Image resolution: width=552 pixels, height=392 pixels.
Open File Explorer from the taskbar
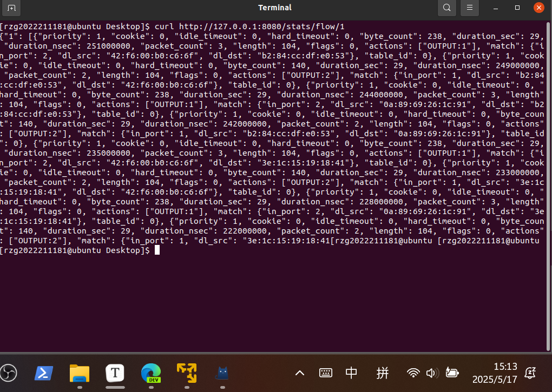pos(80,373)
